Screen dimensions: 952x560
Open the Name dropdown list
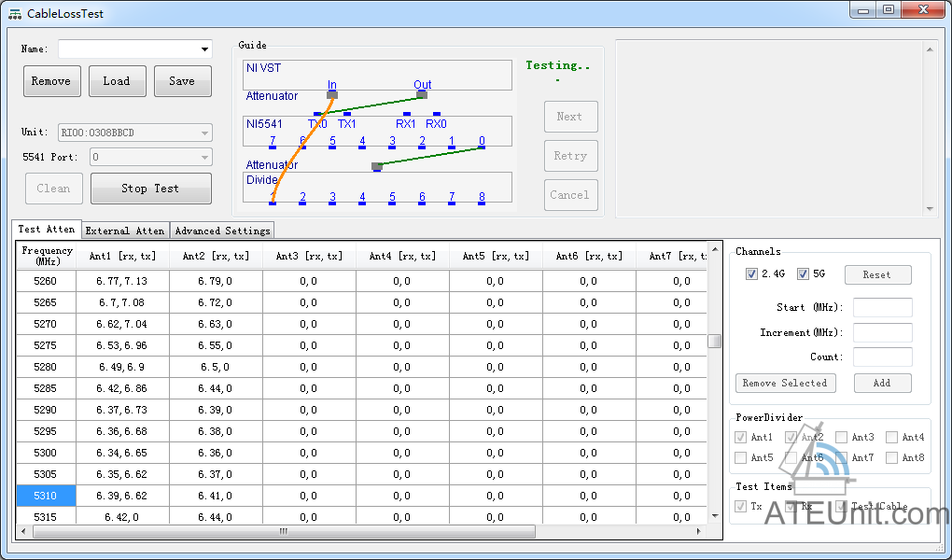[204, 49]
